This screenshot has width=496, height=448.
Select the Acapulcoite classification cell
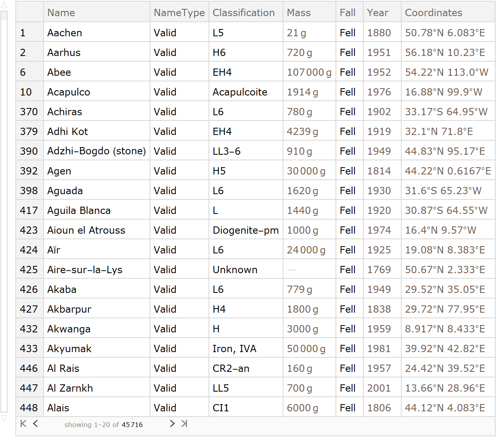click(x=240, y=92)
